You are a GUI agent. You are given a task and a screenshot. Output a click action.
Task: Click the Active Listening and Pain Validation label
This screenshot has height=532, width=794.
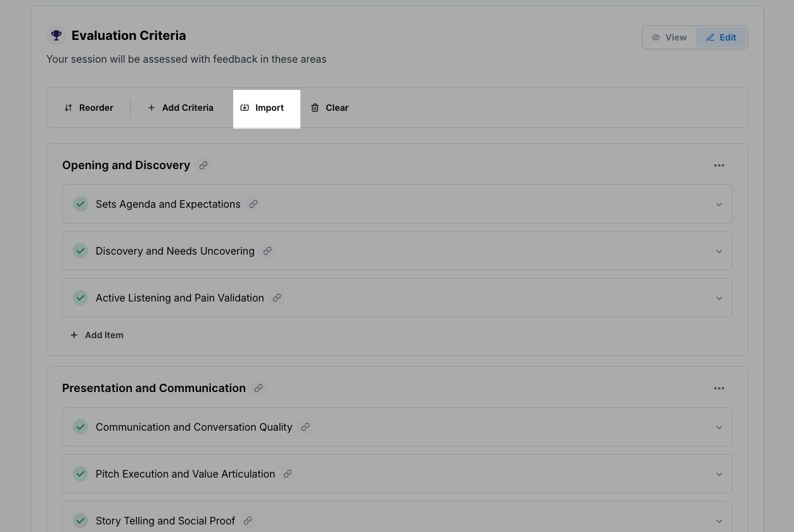coord(180,298)
